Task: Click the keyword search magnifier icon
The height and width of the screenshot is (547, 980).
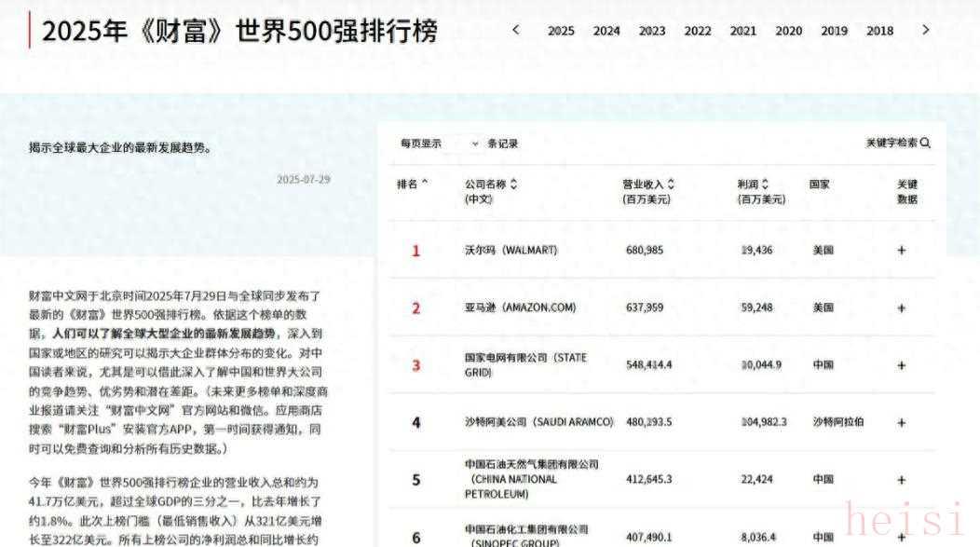Action: click(925, 144)
